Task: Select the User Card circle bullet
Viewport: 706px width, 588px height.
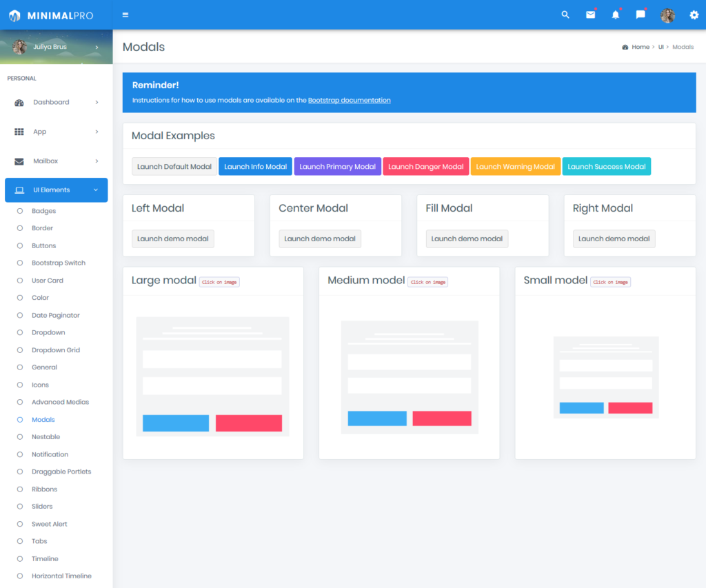Action: pyautogui.click(x=20, y=281)
